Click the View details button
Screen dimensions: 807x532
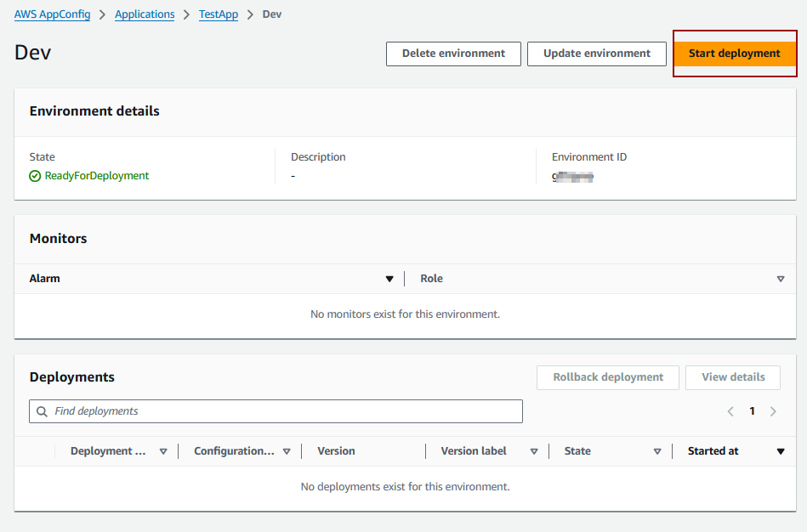[732, 377]
